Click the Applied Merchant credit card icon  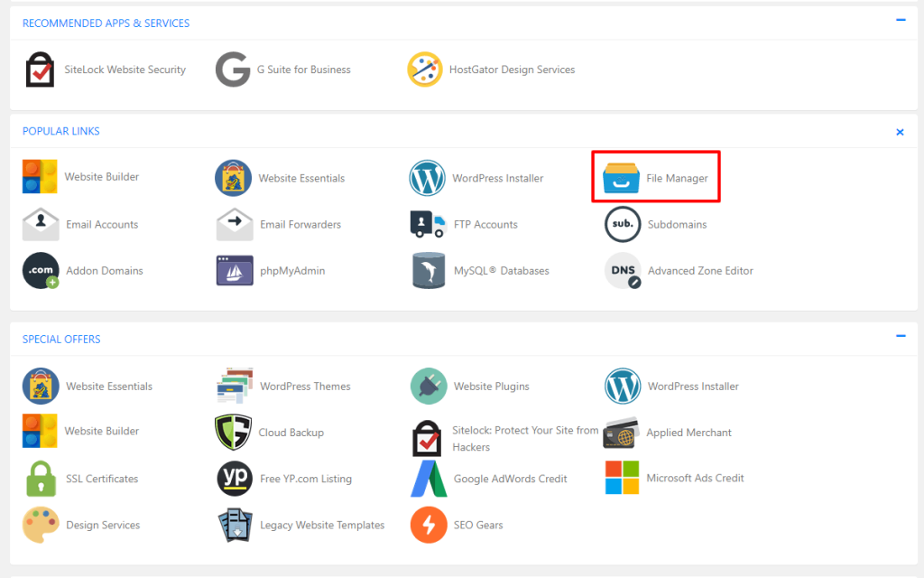coord(621,433)
